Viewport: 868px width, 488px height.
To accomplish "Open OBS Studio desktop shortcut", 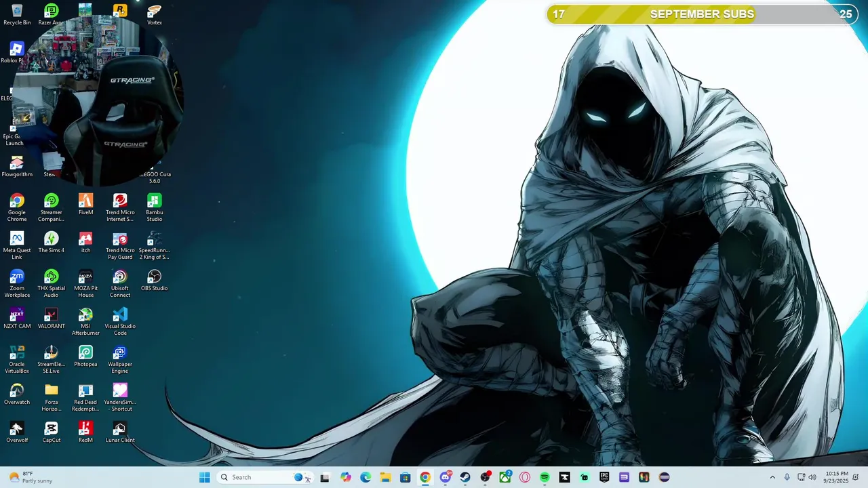I will (155, 280).
